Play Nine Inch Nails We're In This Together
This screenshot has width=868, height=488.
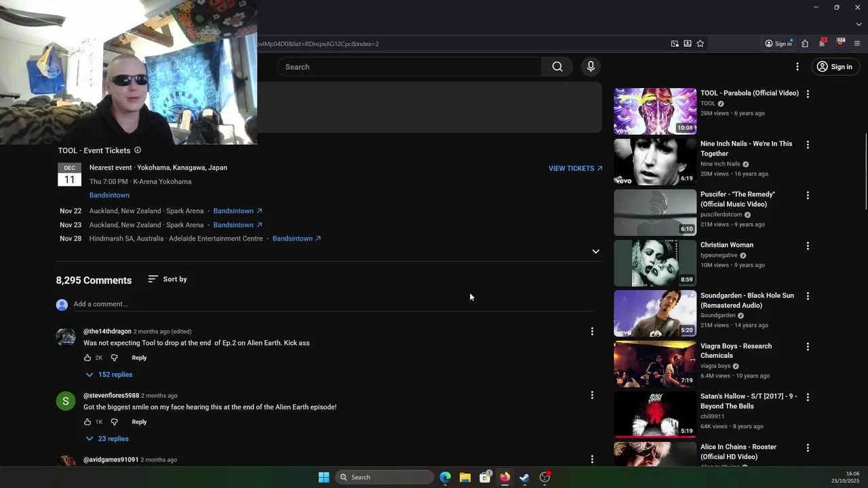pos(655,161)
